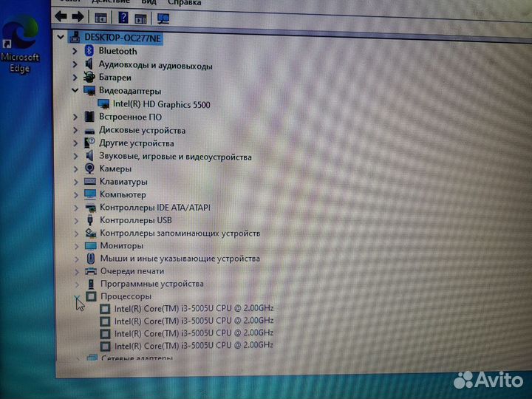Collapse the DESKTOP-OC277NE root node

(61, 37)
